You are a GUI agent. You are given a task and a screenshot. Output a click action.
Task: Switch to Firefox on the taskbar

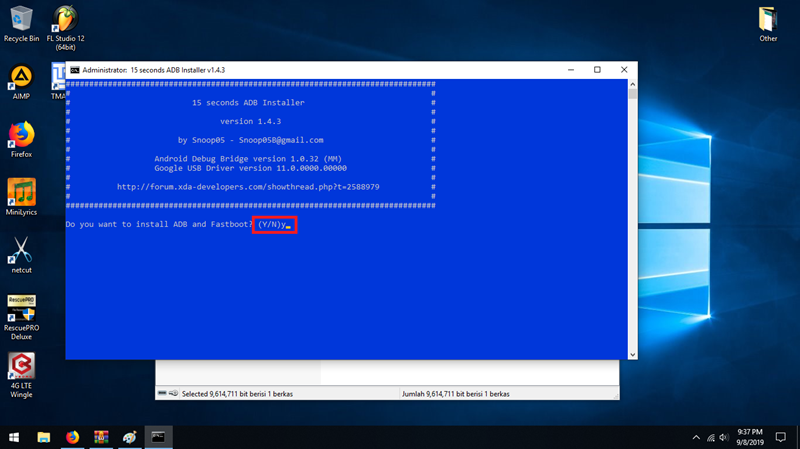coord(72,437)
